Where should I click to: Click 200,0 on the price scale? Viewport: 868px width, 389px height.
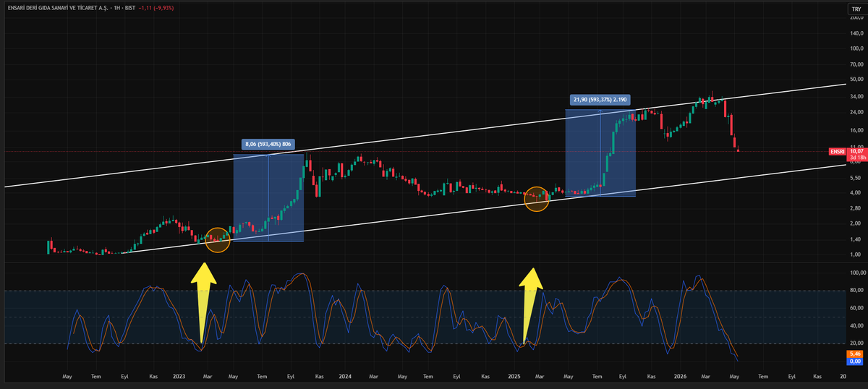[856, 17]
